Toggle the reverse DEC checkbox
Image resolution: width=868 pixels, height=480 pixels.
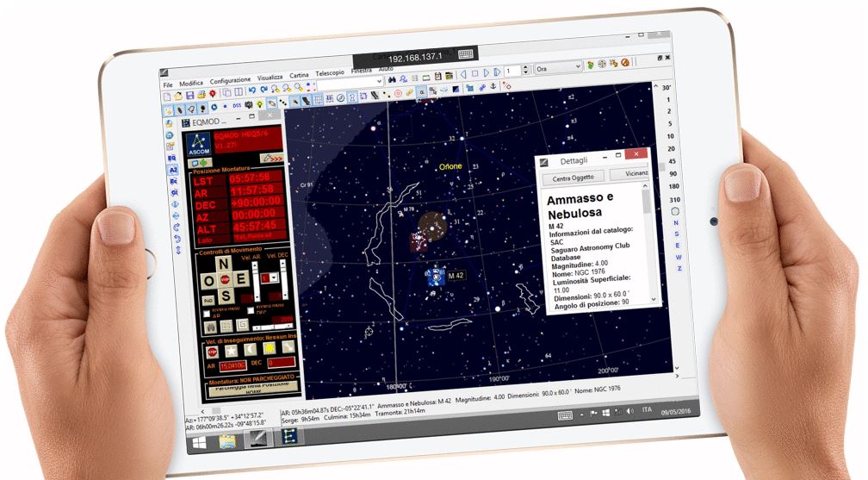pyautogui.click(x=251, y=311)
